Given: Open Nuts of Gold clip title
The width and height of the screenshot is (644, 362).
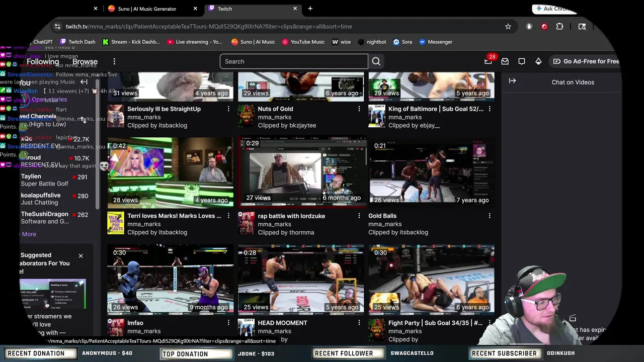Looking at the screenshot, I should coord(275,109).
